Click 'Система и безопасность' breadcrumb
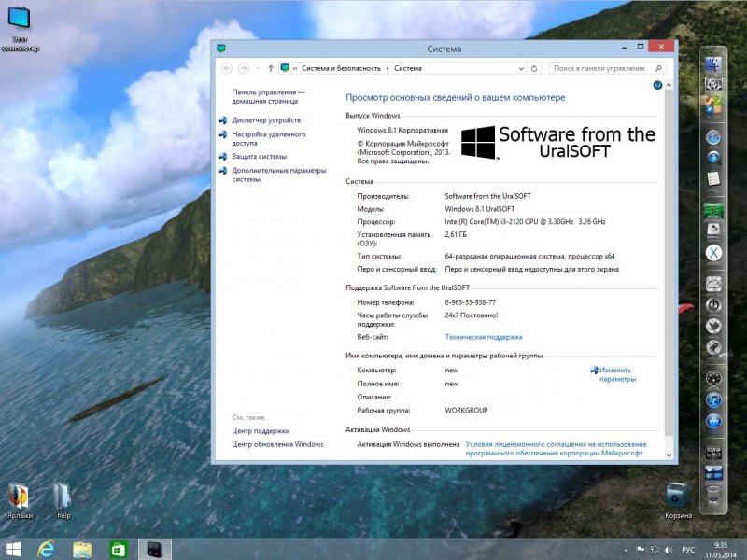 click(341, 68)
